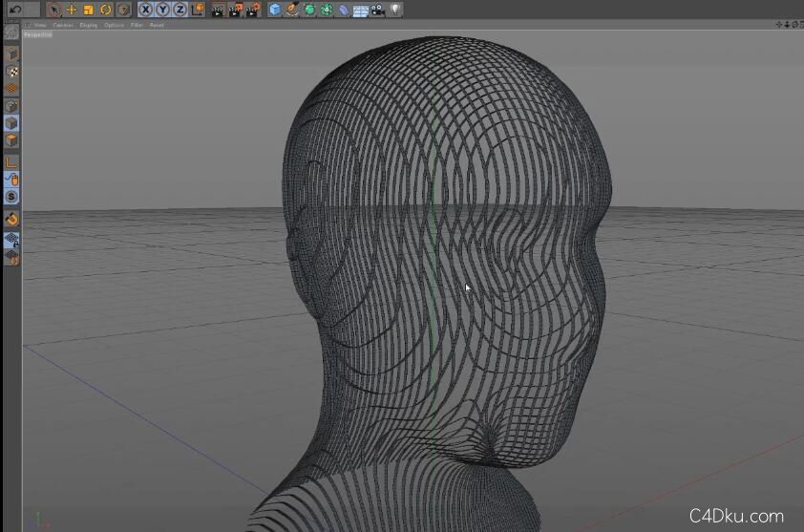This screenshot has width=804, height=532.
Task: Toggle the Y axis lock
Action: click(163, 10)
